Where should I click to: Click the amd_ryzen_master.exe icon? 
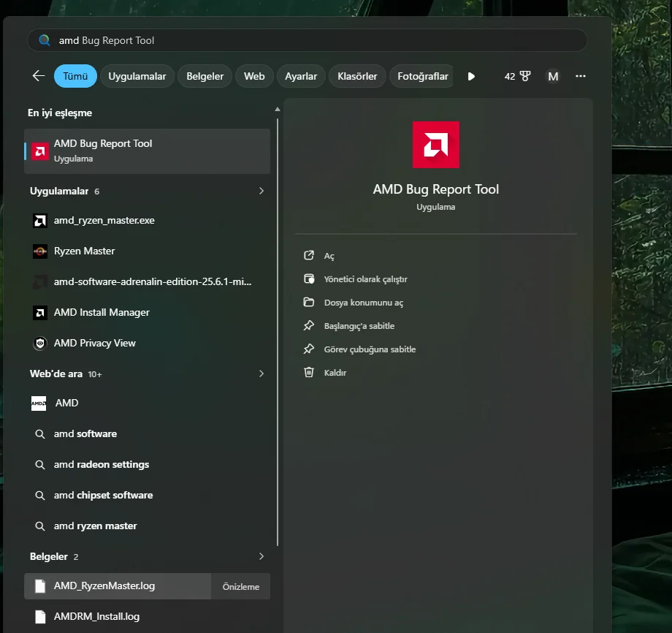(40, 221)
